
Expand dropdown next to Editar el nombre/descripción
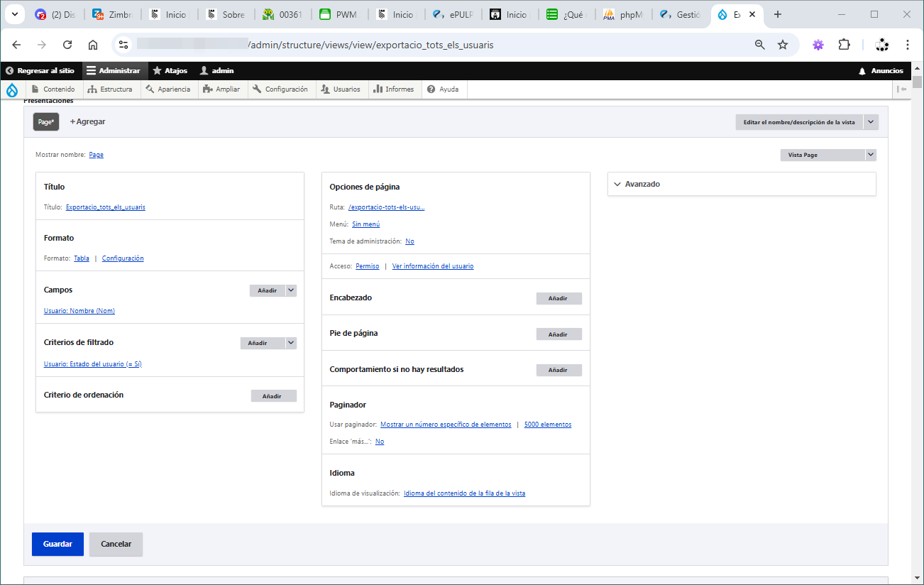click(x=871, y=122)
